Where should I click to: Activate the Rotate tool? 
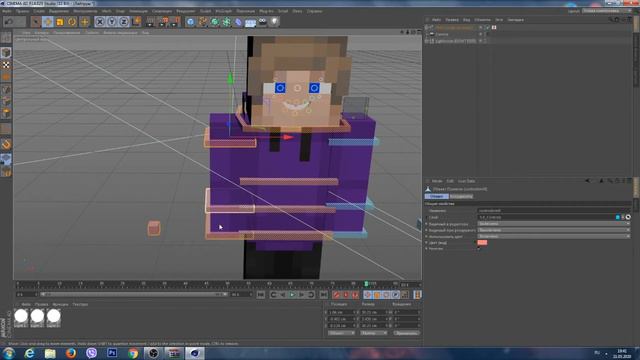click(72, 22)
